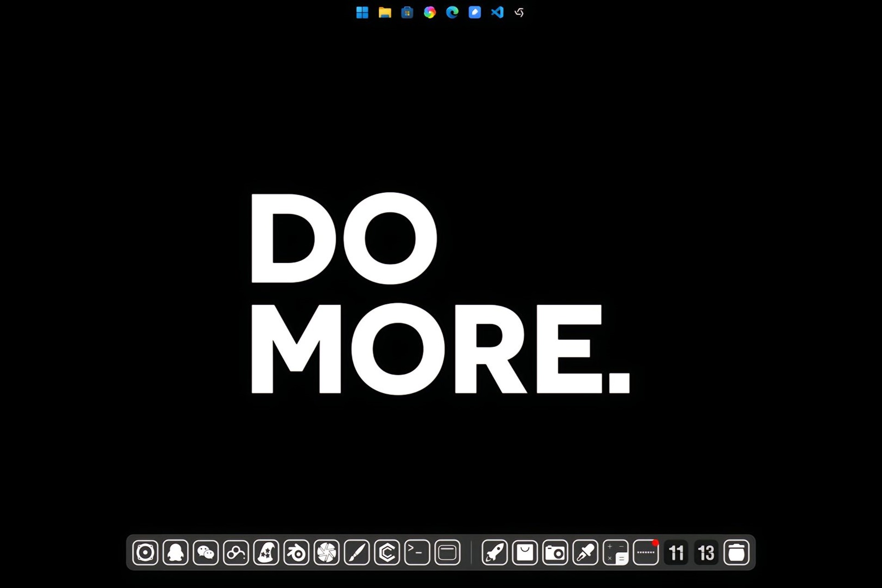The width and height of the screenshot is (882, 588).
Task: Open the hexagonal C app icon
Action: pos(387,552)
